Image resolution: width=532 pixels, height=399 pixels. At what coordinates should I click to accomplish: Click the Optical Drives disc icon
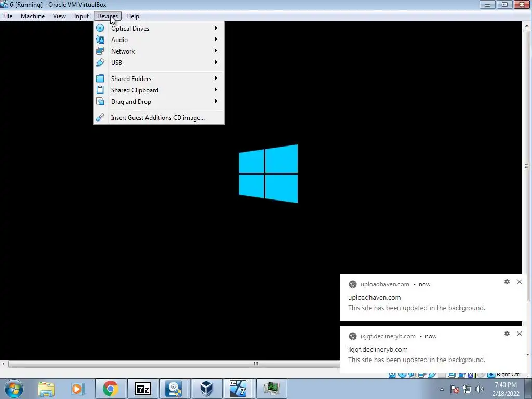coord(100,28)
